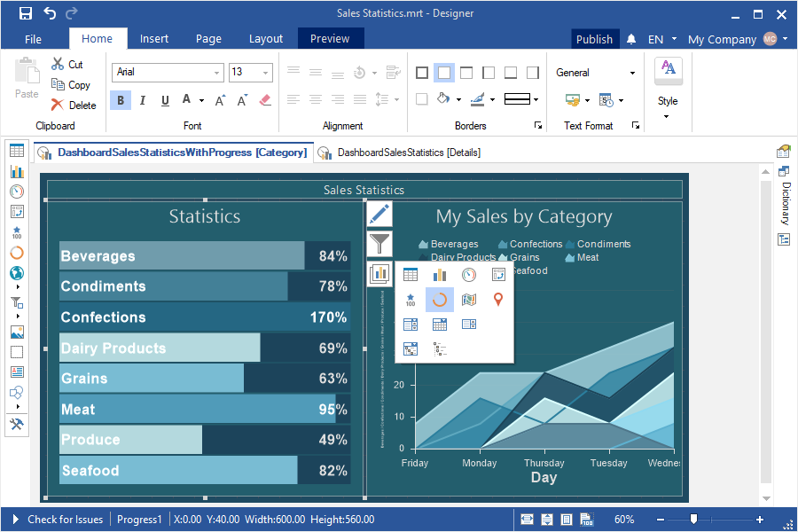The width and height of the screenshot is (798, 532).
Task: Select Indicator component in left toolbox
Action: pyautogui.click(x=17, y=232)
